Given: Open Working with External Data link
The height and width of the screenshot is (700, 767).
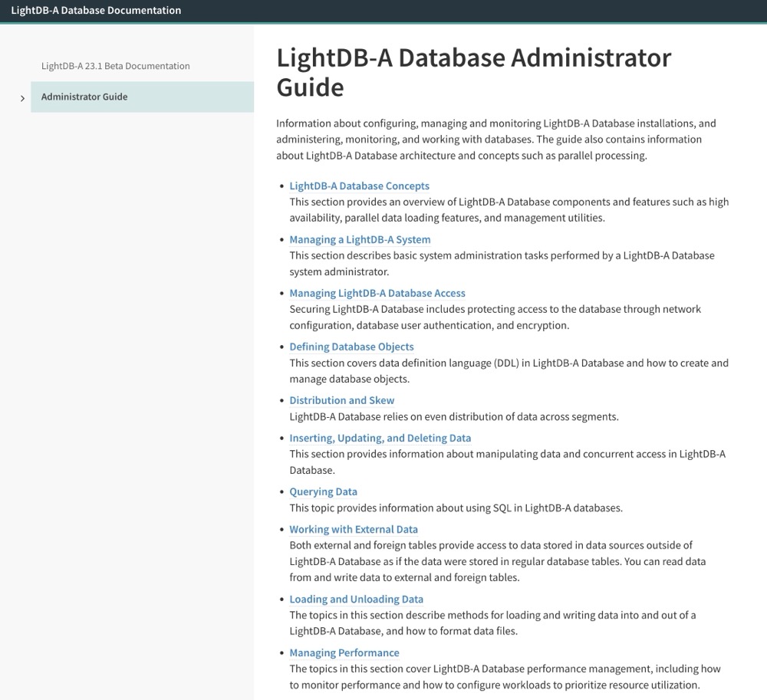Looking at the screenshot, I should point(353,529).
